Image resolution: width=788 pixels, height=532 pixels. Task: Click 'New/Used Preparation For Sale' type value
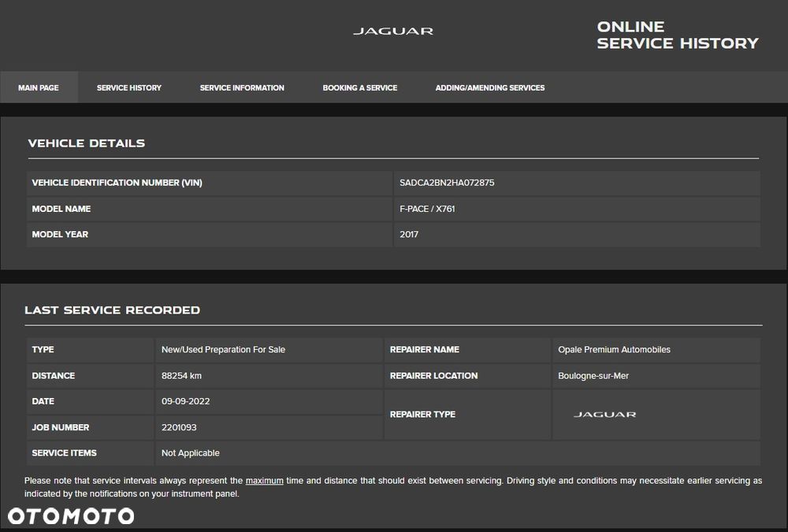223,349
